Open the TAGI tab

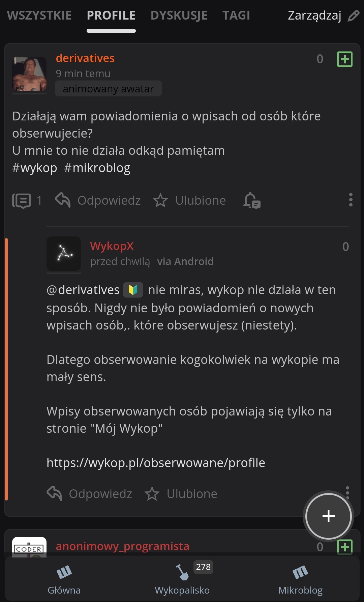pyautogui.click(x=236, y=16)
